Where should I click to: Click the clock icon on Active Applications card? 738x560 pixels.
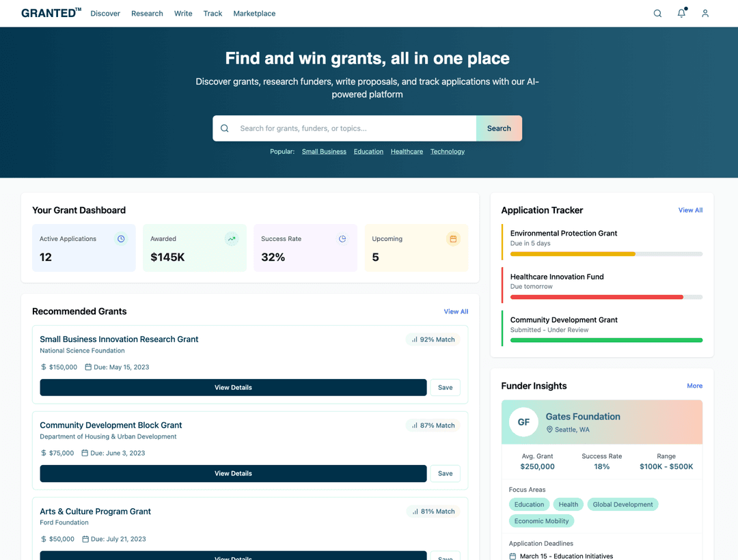(x=121, y=239)
